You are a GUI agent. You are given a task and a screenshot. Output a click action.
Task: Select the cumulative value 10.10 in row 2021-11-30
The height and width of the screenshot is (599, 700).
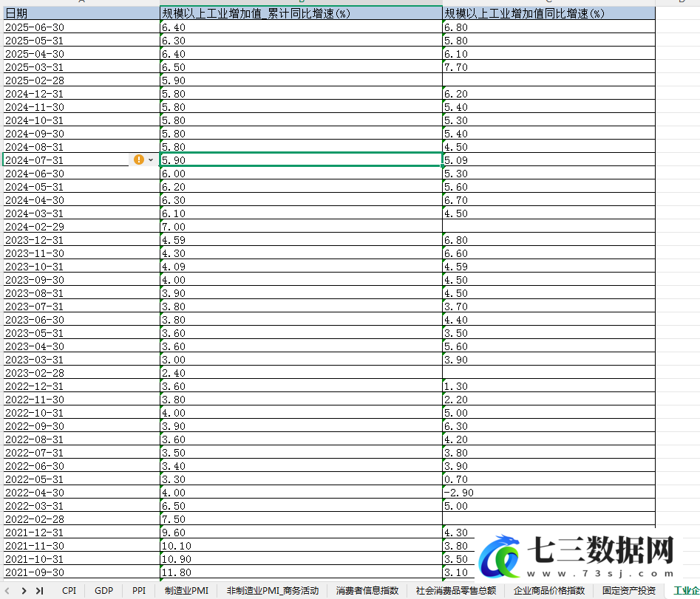tap(302, 546)
